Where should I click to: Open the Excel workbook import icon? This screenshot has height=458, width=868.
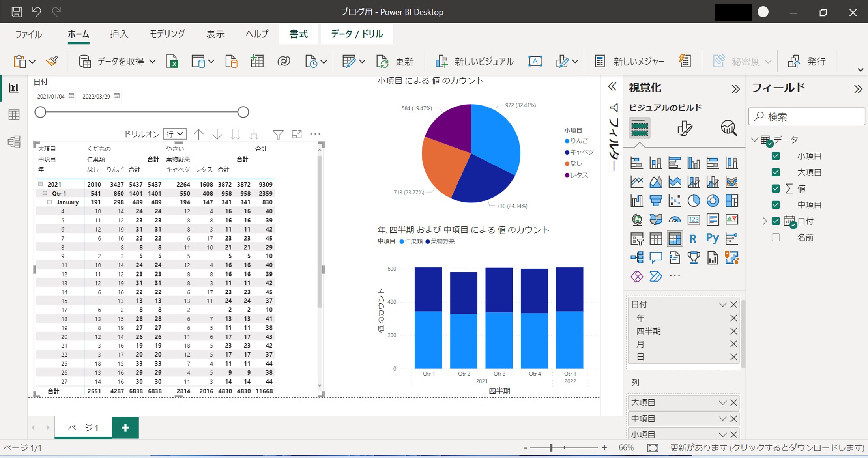point(172,62)
